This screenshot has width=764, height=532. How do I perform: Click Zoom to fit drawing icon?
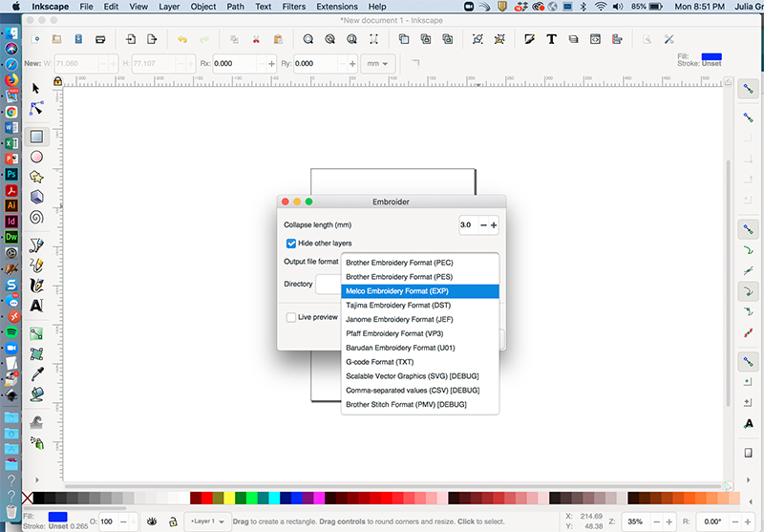coord(329,39)
